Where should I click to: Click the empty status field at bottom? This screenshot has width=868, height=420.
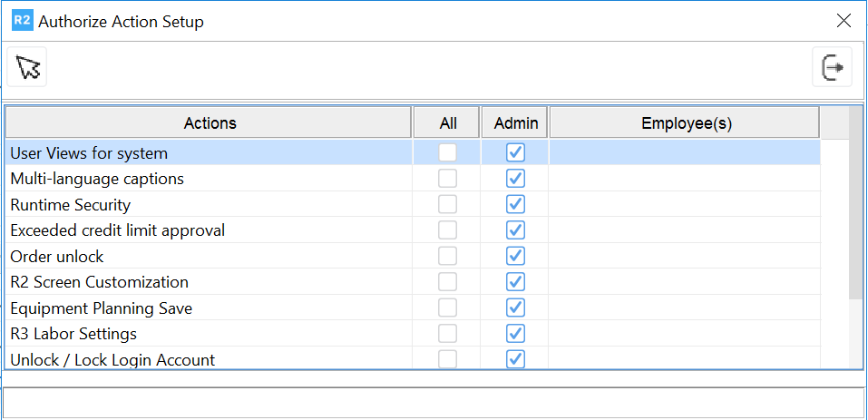tap(433, 402)
